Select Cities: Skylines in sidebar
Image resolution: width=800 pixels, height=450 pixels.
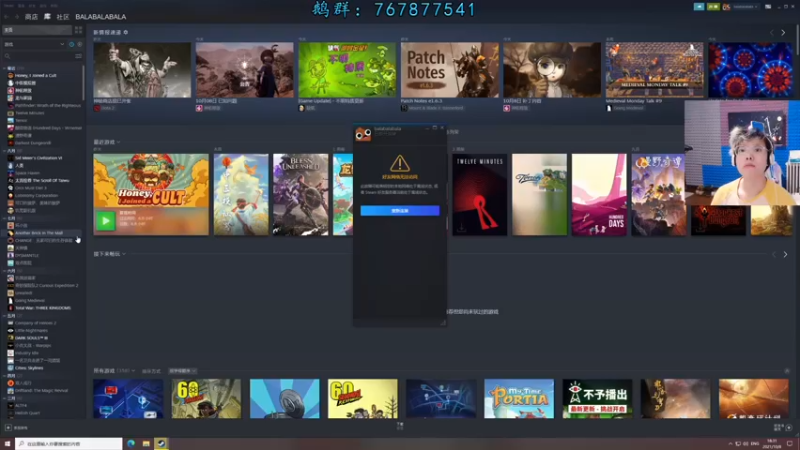click(29, 368)
